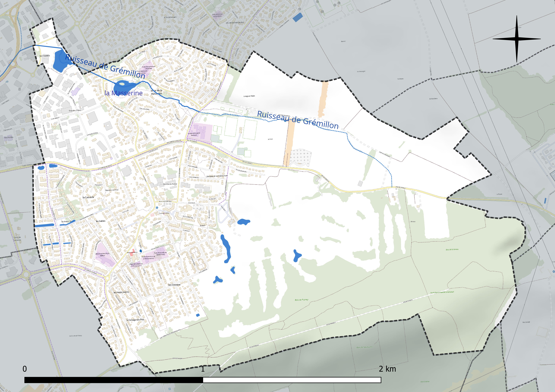
Task: Select the 'Derrière la Ferme' label
Action: pyautogui.click(x=170, y=184)
